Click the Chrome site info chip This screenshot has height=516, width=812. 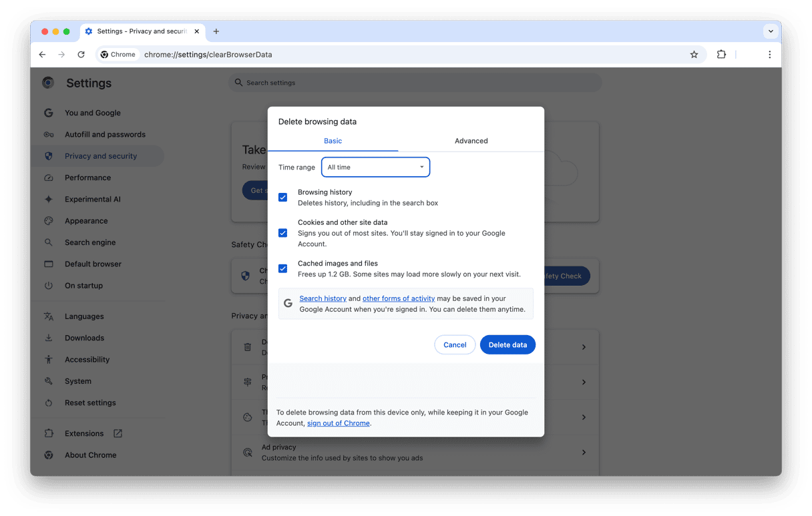click(118, 55)
